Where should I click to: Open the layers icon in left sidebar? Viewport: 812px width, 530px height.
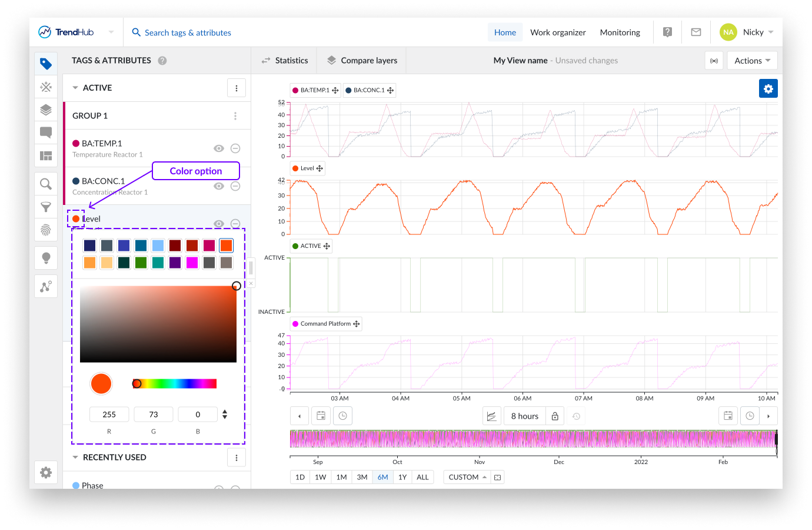point(46,110)
